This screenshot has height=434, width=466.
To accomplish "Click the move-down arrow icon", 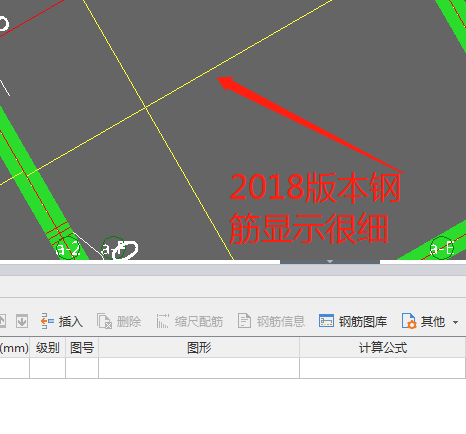I will coord(22,321).
